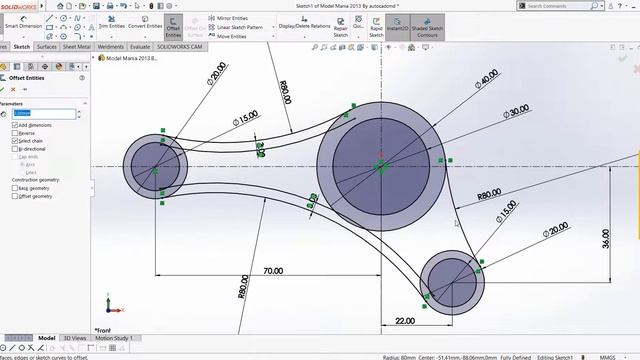640x360 pixels.
Task: Click Linear Sketch Pattern
Action: click(236, 27)
